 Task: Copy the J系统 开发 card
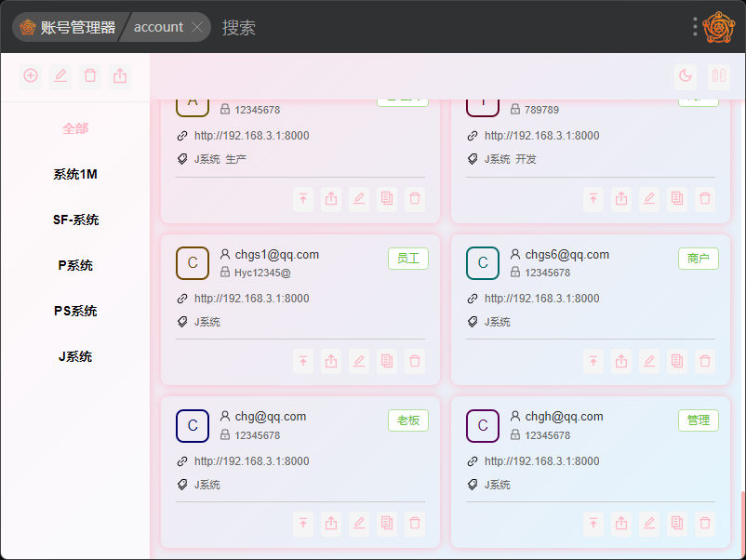pos(677,198)
